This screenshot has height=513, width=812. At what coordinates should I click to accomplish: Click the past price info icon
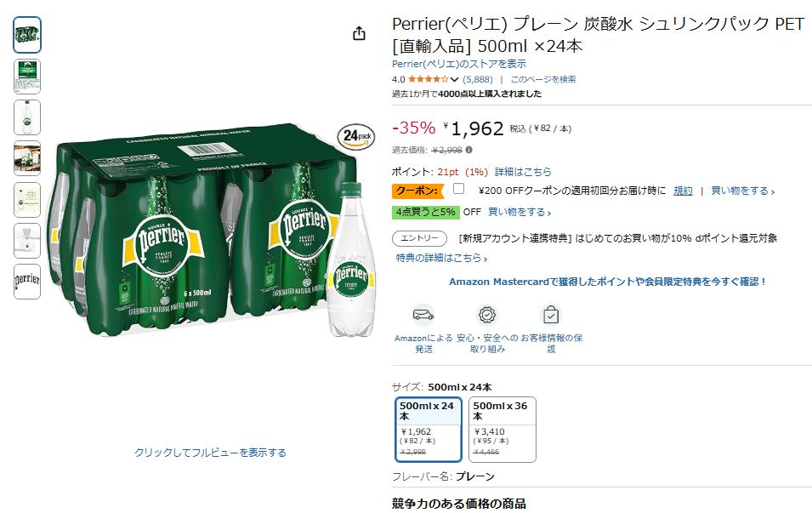469,150
